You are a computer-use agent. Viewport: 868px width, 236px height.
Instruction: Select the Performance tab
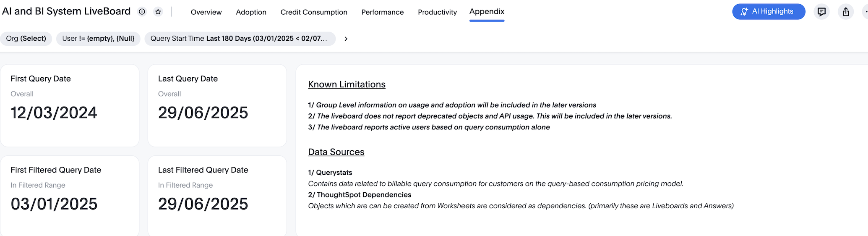[x=382, y=12]
